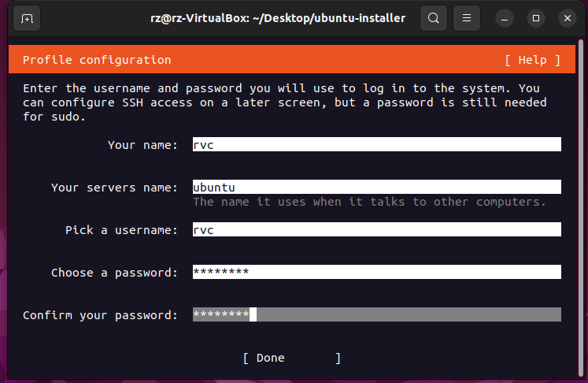This screenshot has height=383, width=588.
Task: Click the 'Pick a username:' label
Action: [x=122, y=230]
